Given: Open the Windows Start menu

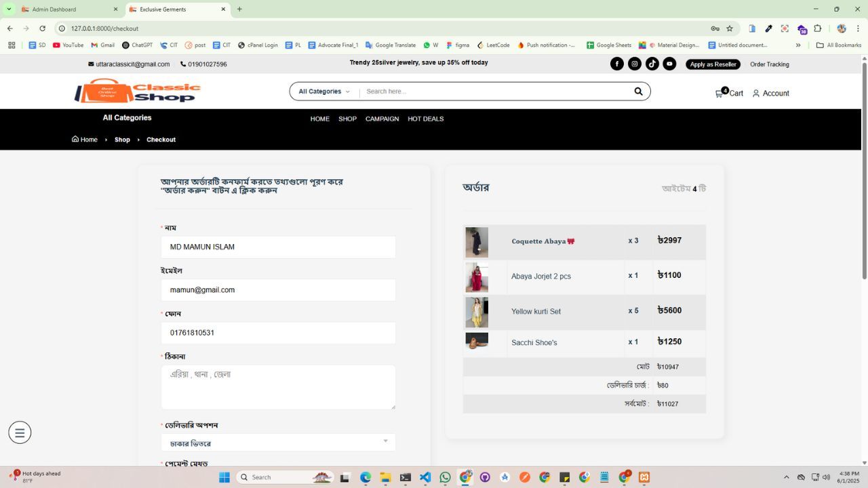Looking at the screenshot, I should 224,477.
